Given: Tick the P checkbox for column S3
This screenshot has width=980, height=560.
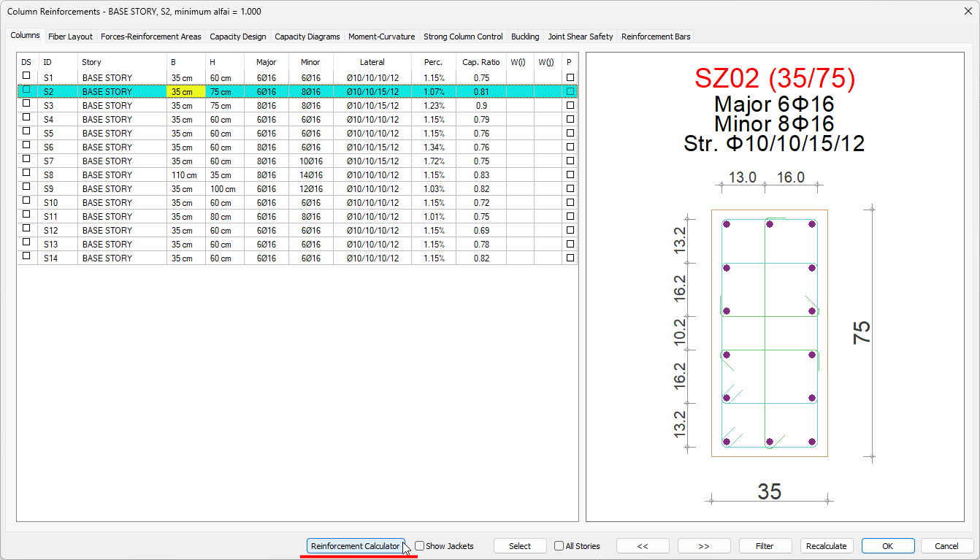Looking at the screenshot, I should tap(570, 105).
